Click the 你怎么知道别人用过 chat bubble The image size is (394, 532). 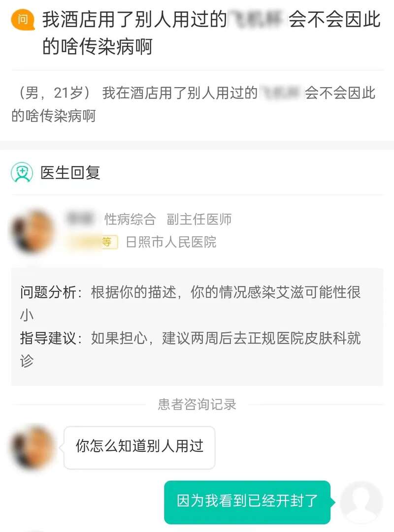click(139, 447)
